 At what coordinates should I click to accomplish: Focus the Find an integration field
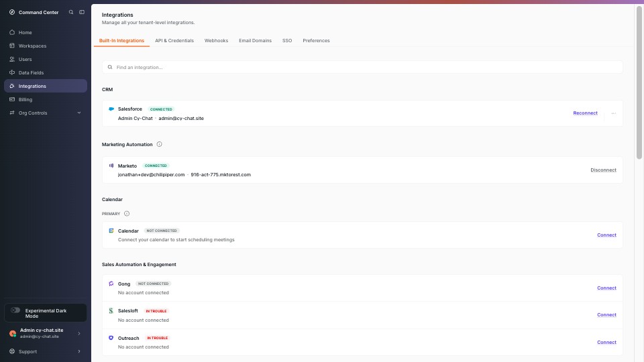pos(362,67)
